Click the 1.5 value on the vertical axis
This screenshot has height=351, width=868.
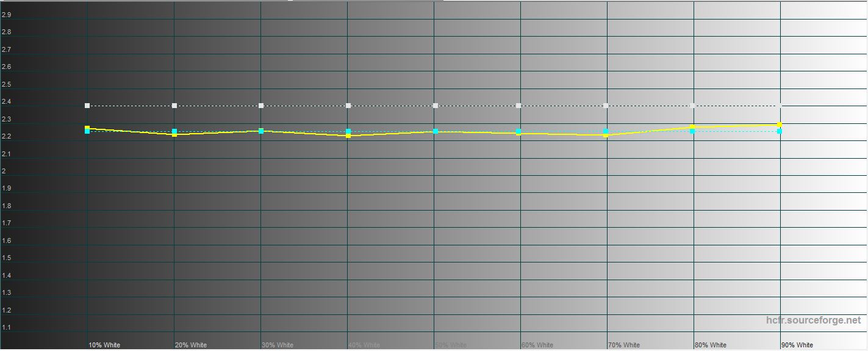coord(7,258)
